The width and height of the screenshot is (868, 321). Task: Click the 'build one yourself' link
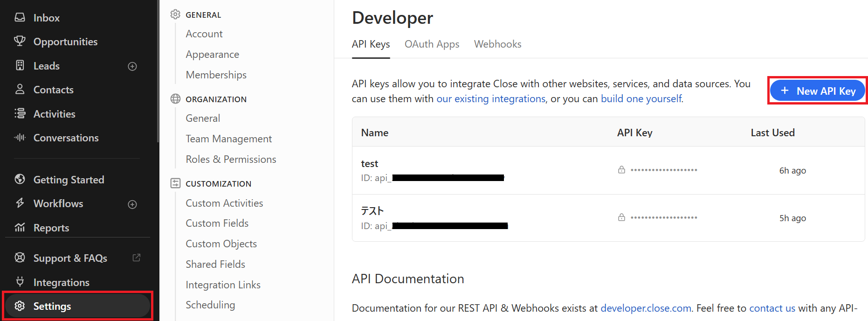(x=641, y=99)
